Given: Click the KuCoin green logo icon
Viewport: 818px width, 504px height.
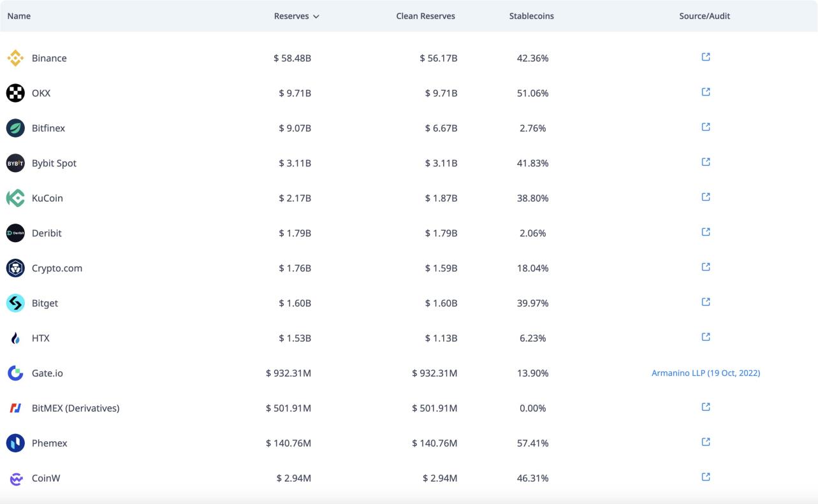Looking at the screenshot, I should pos(15,198).
